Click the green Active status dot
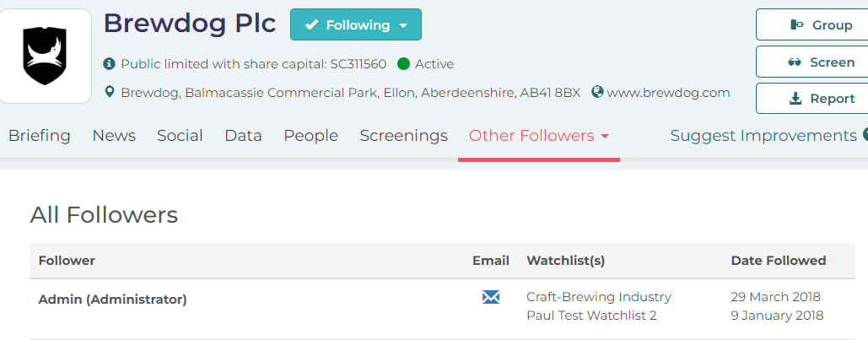The height and width of the screenshot is (340, 868). click(403, 64)
